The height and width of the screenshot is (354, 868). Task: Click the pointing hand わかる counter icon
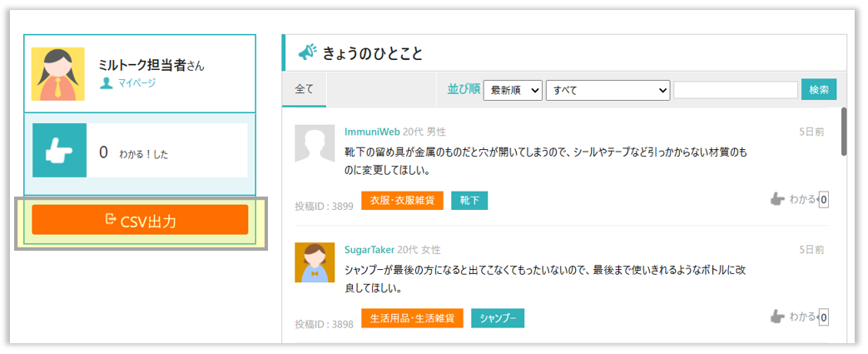coord(59,150)
